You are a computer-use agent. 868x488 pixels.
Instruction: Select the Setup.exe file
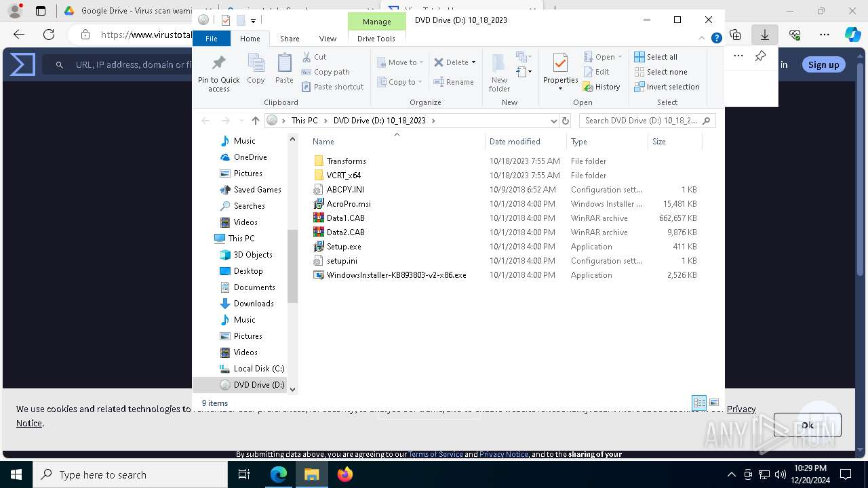(x=344, y=247)
